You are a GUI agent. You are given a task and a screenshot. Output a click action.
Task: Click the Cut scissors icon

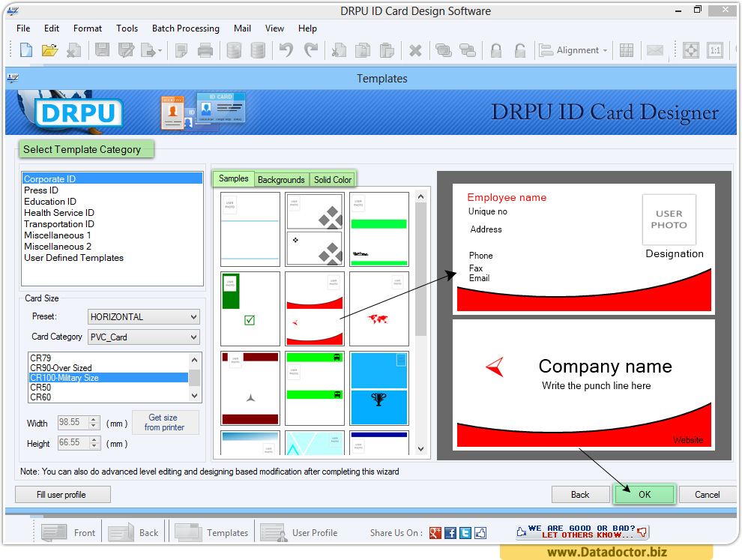(x=338, y=49)
